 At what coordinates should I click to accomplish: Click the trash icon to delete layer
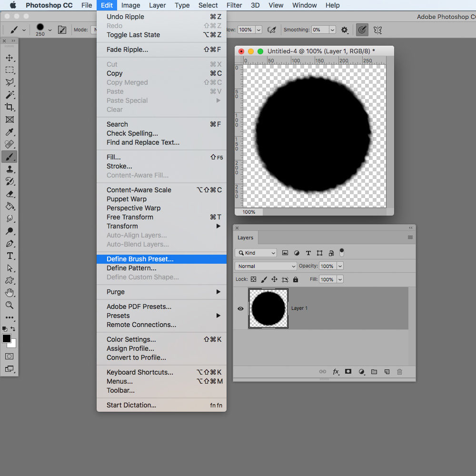click(x=399, y=372)
